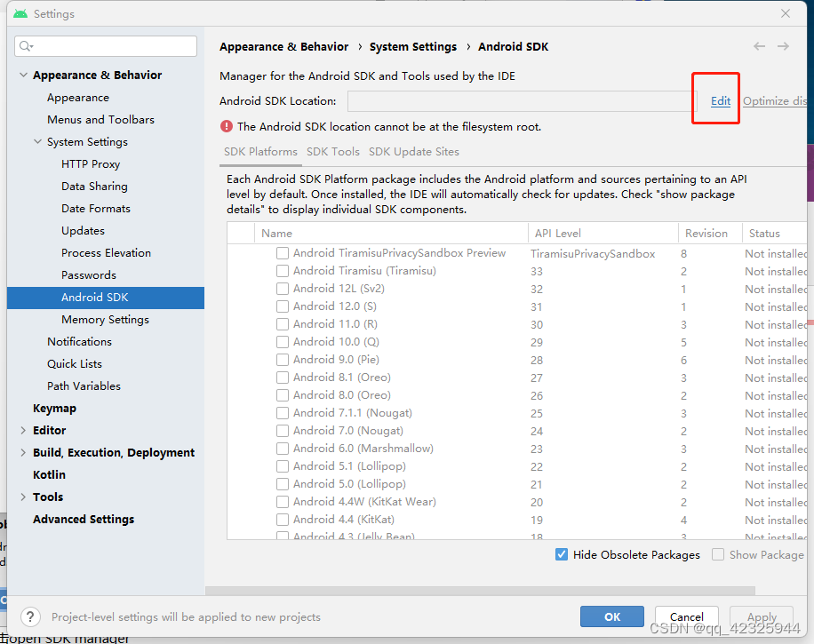Click the Apply button
This screenshot has height=644, width=814.
click(x=762, y=616)
